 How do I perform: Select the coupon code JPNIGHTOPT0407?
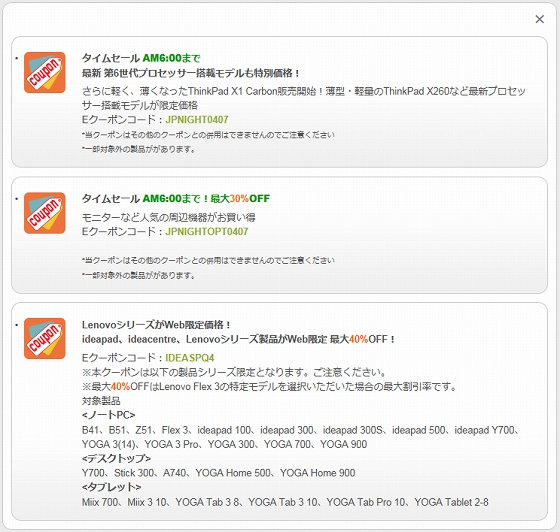coord(207,231)
